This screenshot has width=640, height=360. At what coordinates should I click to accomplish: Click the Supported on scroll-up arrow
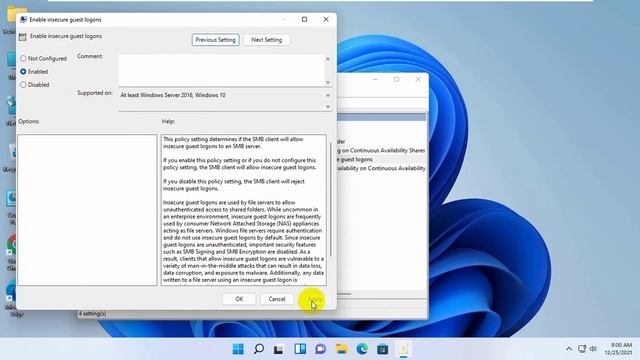(328, 95)
